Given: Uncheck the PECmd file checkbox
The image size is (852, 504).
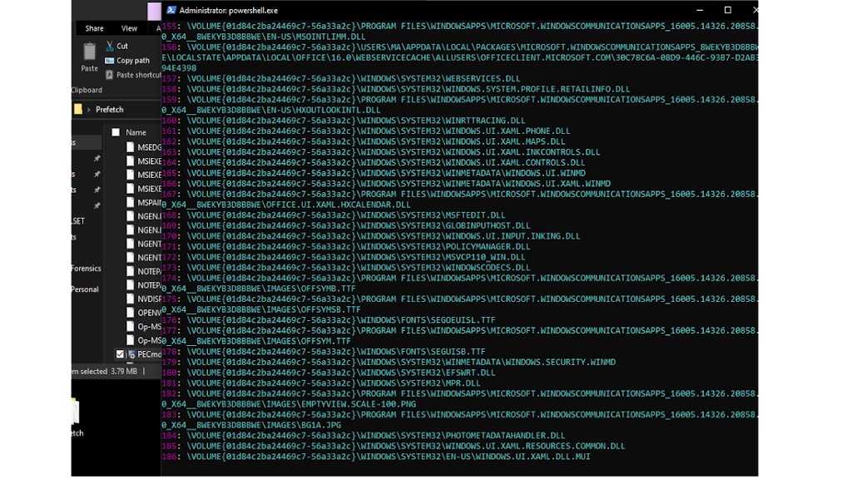Looking at the screenshot, I should click(x=120, y=353).
